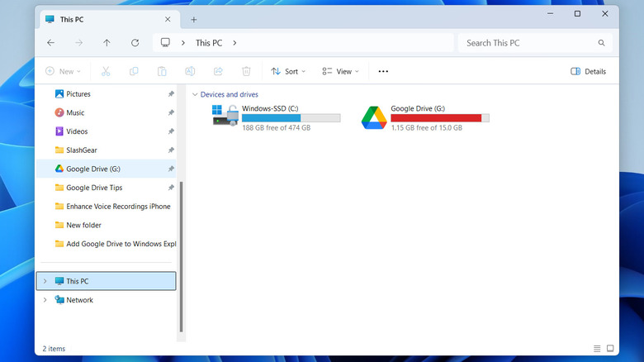
Task: Expand This PC in navigation tree
Action: (x=45, y=281)
